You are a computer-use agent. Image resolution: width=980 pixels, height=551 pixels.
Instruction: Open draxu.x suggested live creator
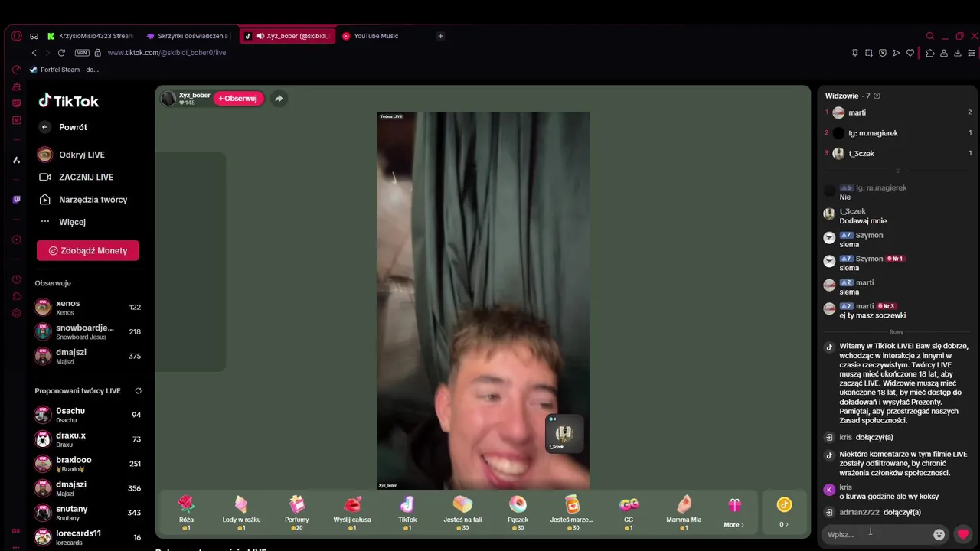[x=88, y=439]
